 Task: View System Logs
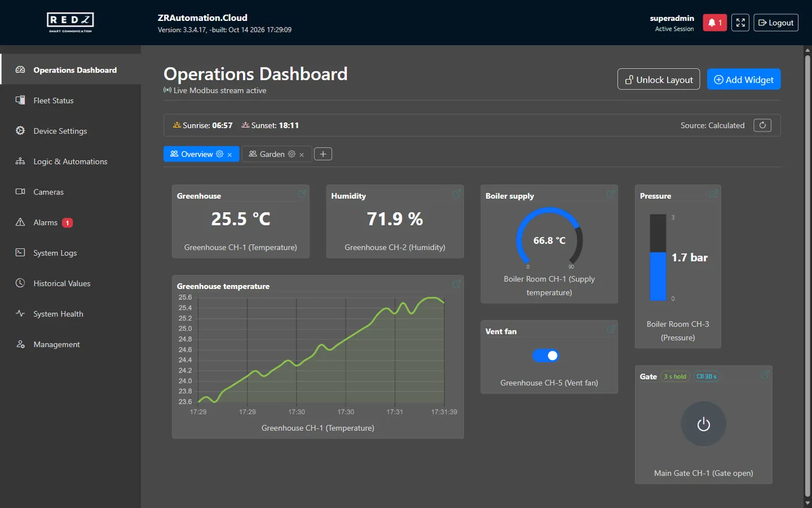[71, 253]
